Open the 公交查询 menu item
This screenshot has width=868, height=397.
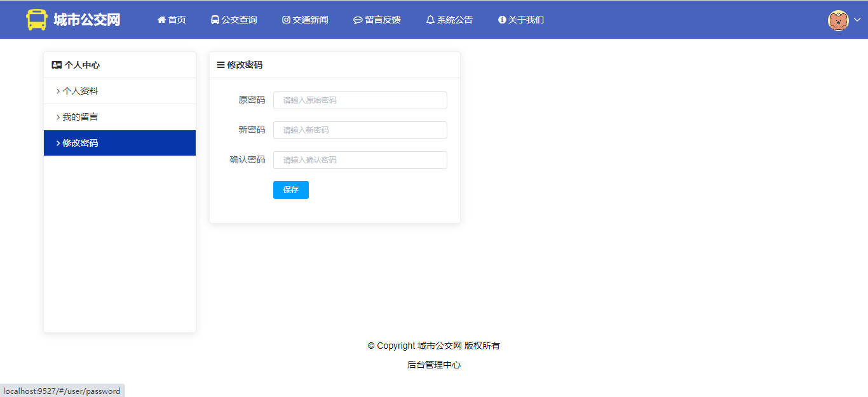pos(234,20)
